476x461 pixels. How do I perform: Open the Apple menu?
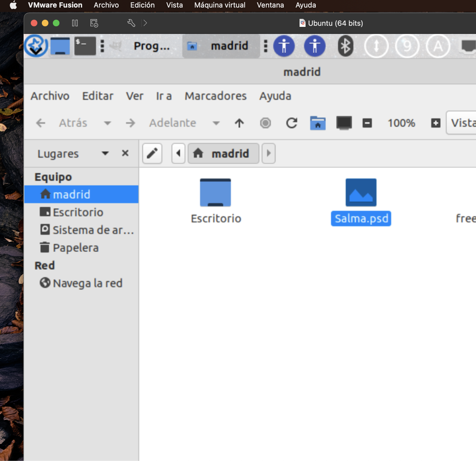(x=13, y=5)
